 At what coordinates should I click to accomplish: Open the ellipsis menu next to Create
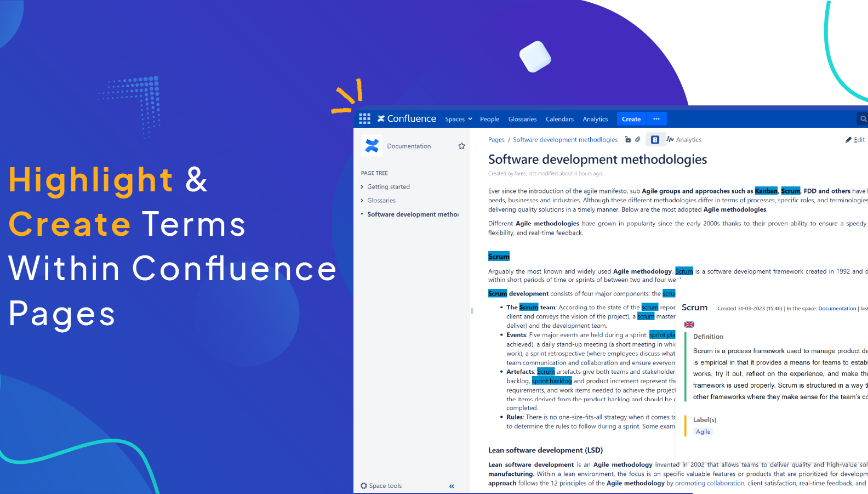coord(656,119)
